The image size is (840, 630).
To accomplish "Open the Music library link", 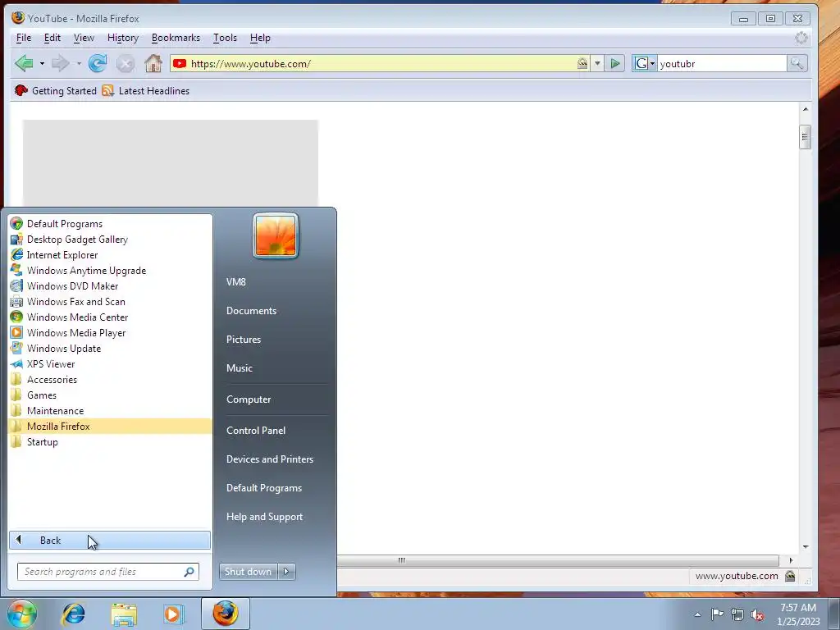I will [239, 368].
